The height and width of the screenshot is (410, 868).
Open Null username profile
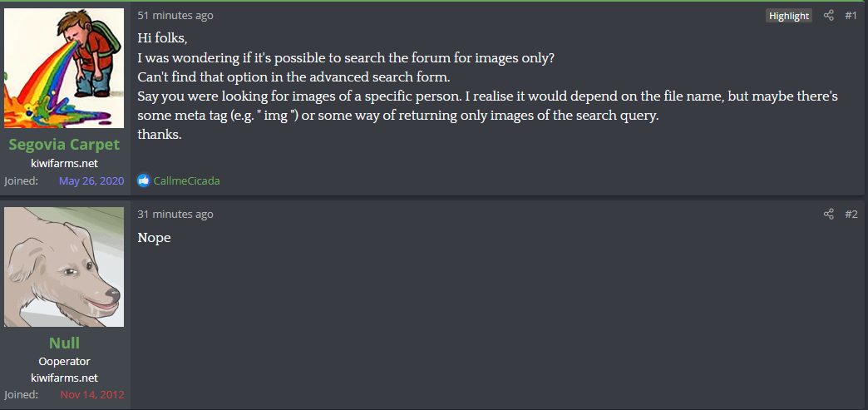point(64,343)
